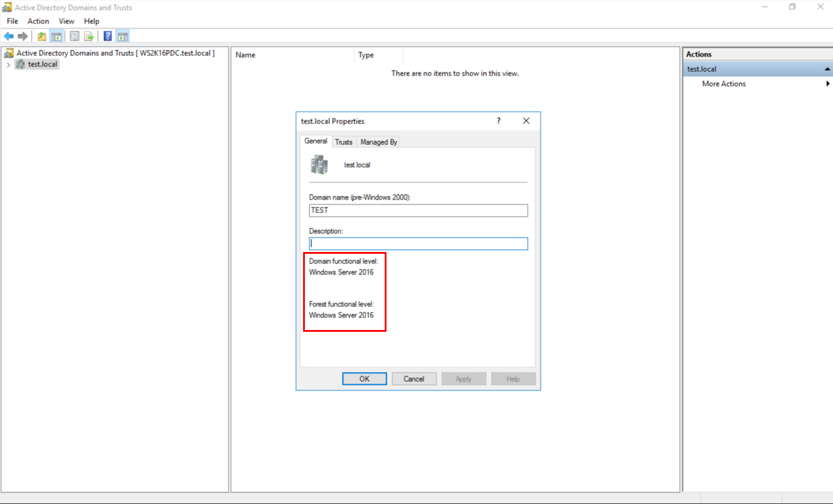The height and width of the screenshot is (504, 833).
Task: Click the Apply button
Action: [x=463, y=379]
